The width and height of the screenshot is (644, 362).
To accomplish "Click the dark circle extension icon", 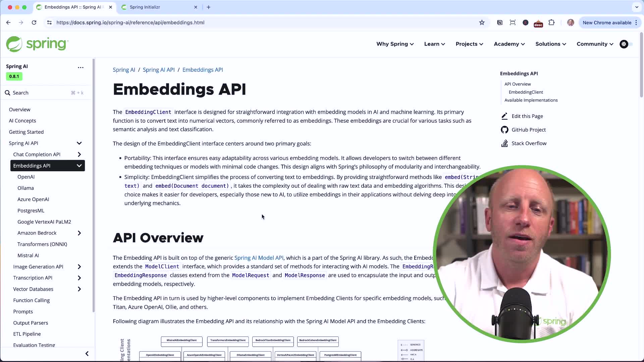I will click(526, 22).
